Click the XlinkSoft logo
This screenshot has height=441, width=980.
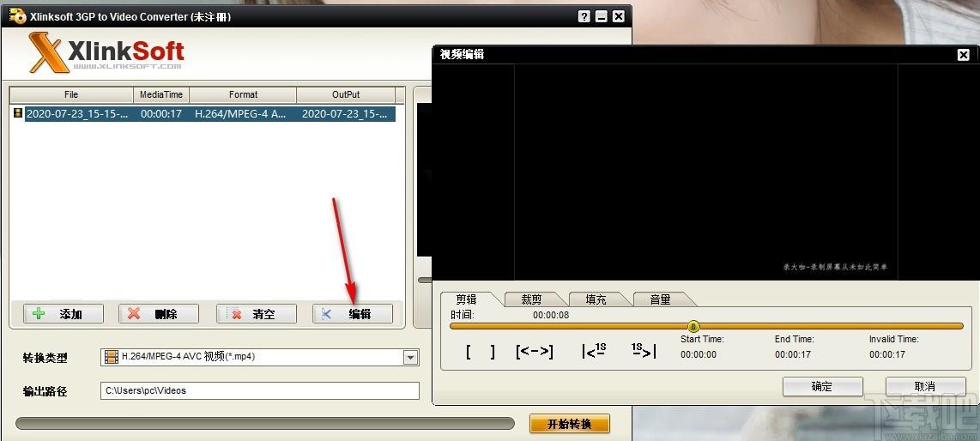(x=106, y=54)
